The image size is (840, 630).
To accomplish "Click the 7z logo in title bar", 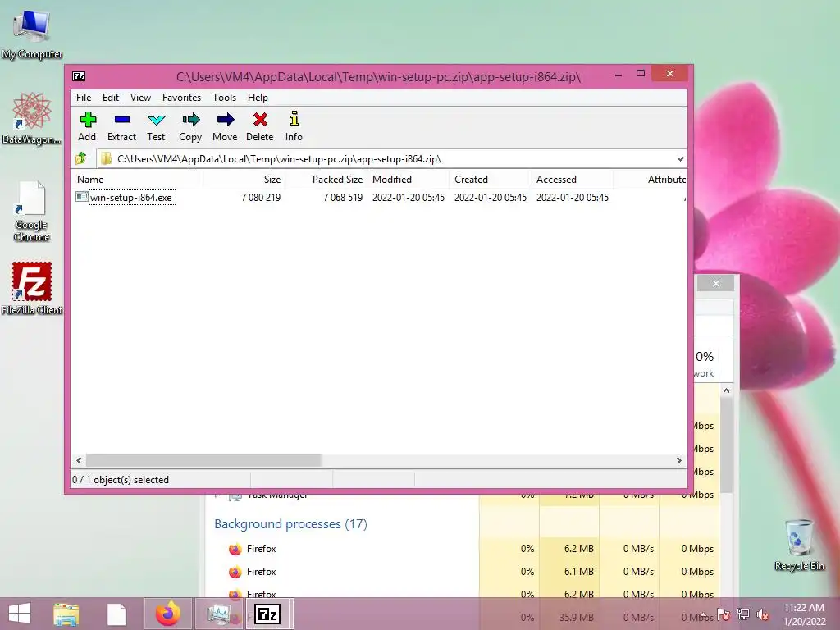I will (79, 76).
